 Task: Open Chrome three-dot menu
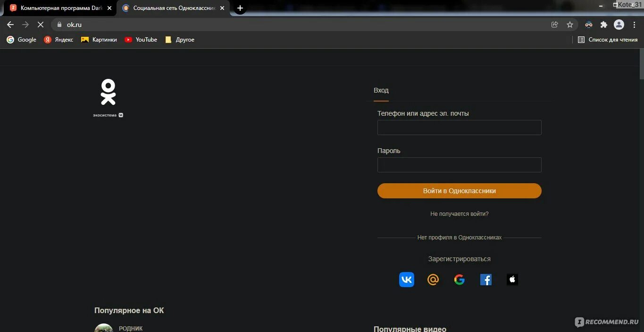(634, 25)
